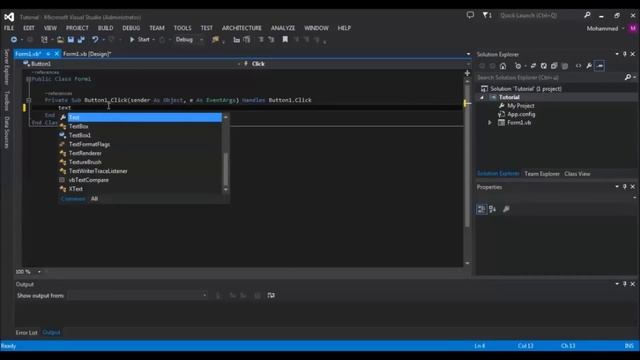Viewport: 640px width, 360px height.
Task: Click the Undo arrow icon
Action: pos(95,40)
